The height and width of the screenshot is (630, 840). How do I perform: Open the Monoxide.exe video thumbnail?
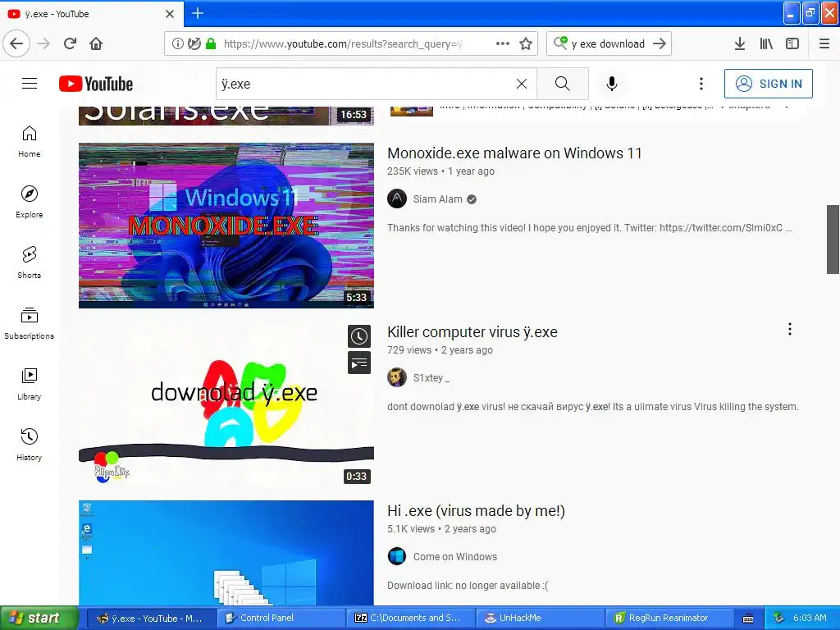coord(226,225)
